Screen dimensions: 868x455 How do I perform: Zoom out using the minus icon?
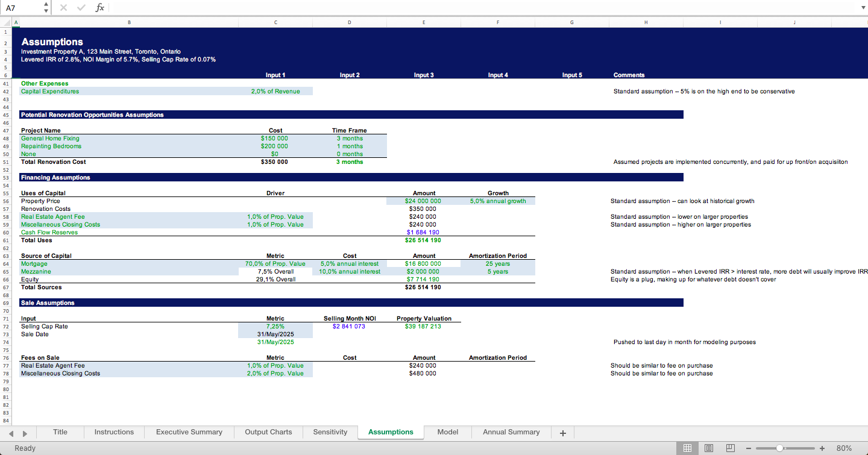click(x=748, y=448)
